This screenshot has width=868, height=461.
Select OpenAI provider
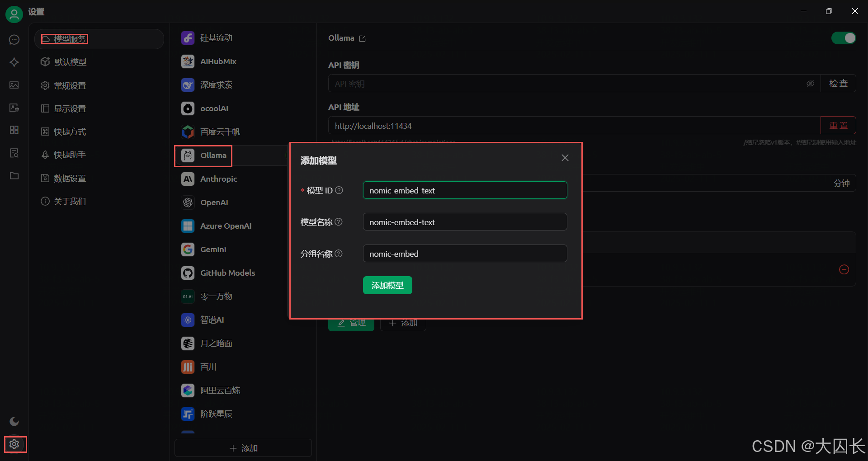231,202
